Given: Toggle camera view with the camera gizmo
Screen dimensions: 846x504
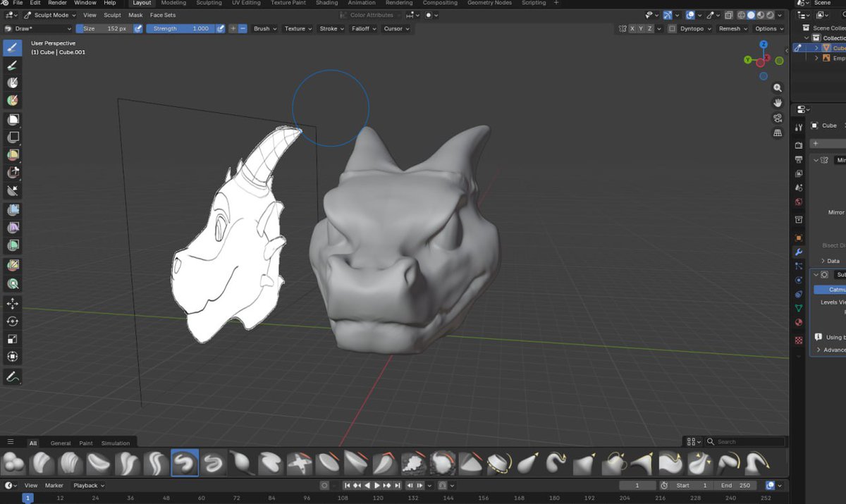Looking at the screenshot, I should pos(778,118).
